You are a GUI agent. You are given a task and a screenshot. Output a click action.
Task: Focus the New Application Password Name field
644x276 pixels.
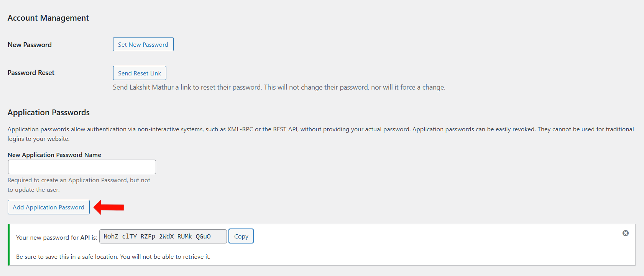pyautogui.click(x=82, y=167)
